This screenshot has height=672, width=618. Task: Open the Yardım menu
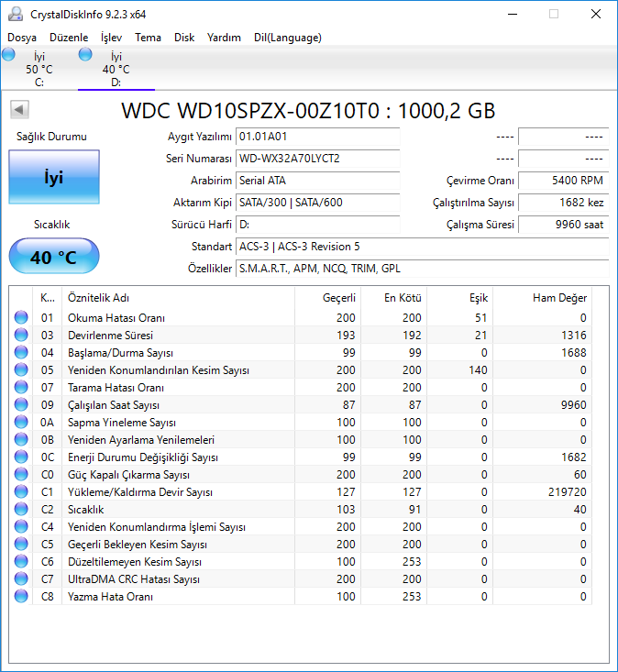click(x=224, y=38)
